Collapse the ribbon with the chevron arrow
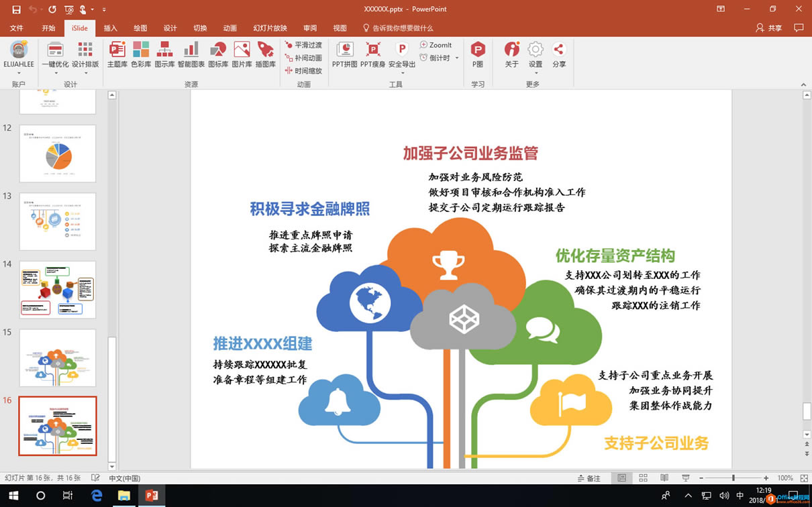The image size is (812, 507). coord(803,84)
